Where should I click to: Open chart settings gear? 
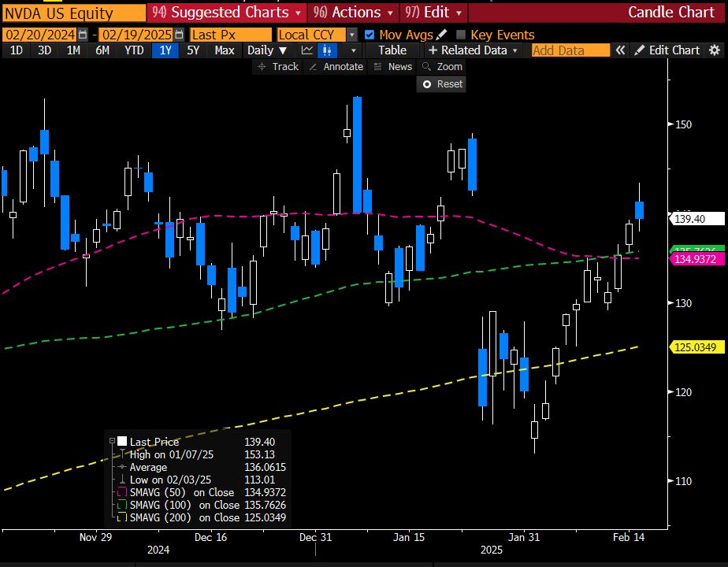715,50
